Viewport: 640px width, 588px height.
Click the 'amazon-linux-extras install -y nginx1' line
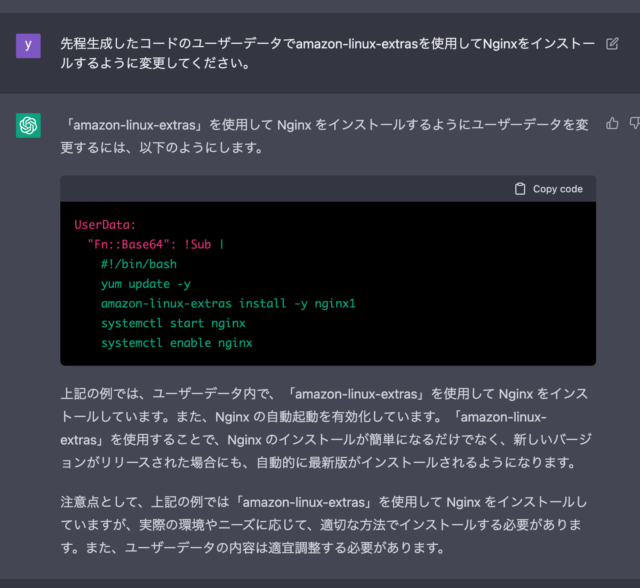[x=228, y=304]
